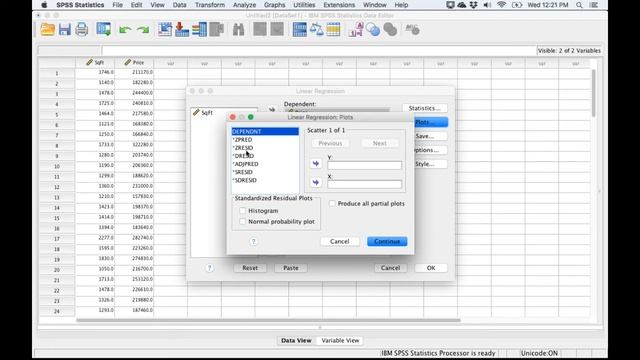The width and height of the screenshot is (640, 360).
Task: Recall recently used dialogs icon
Action: click(x=104, y=29)
